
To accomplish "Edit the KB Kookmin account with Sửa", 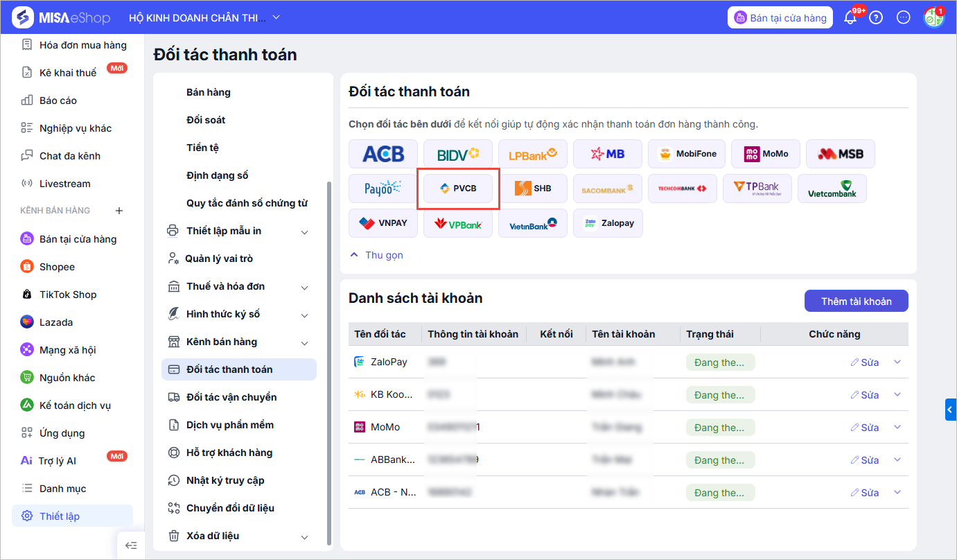I will pos(864,395).
